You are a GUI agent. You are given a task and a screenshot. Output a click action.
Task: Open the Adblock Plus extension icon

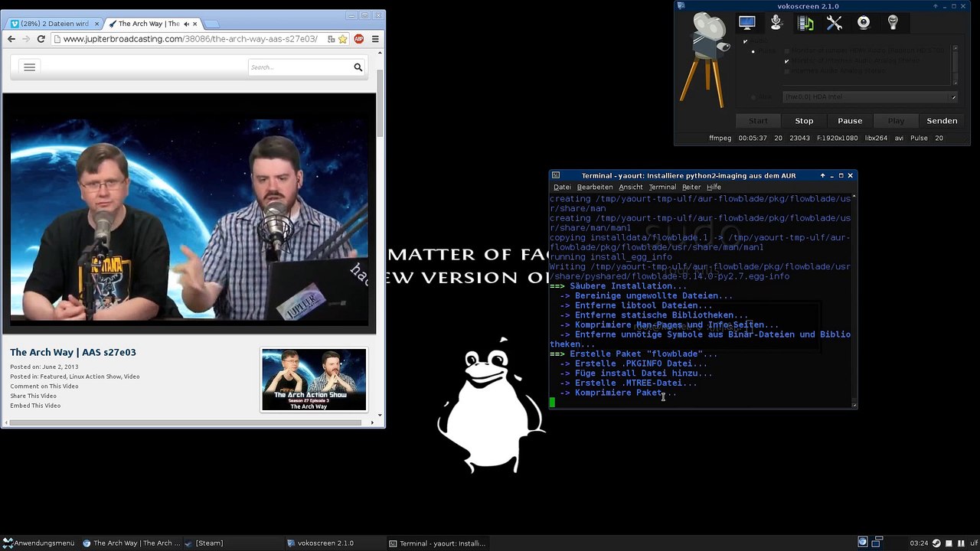358,39
